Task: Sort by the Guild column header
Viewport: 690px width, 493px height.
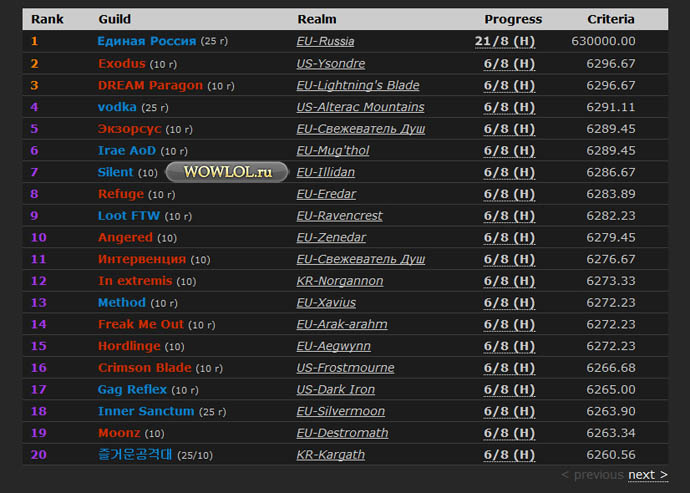Action: 114,19
